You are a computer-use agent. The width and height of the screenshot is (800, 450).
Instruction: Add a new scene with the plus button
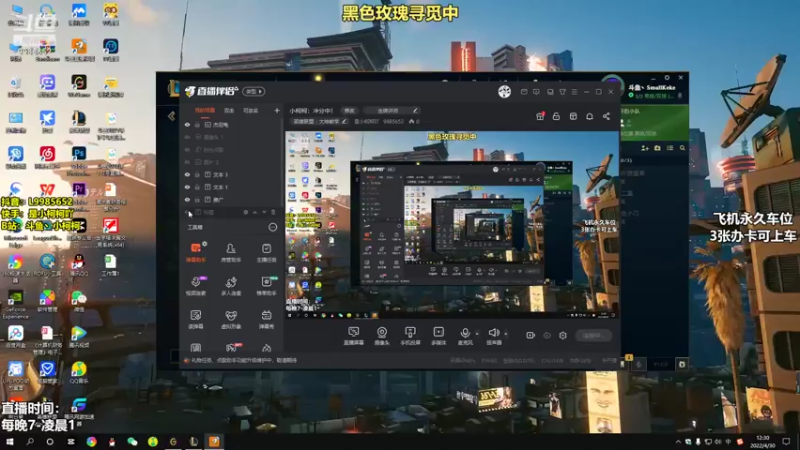(277, 110)
